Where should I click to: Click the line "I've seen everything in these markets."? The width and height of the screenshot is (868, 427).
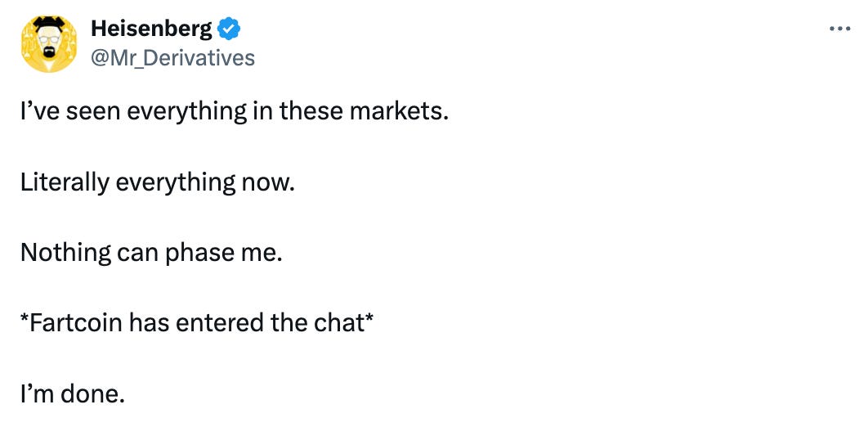point(235,110)
